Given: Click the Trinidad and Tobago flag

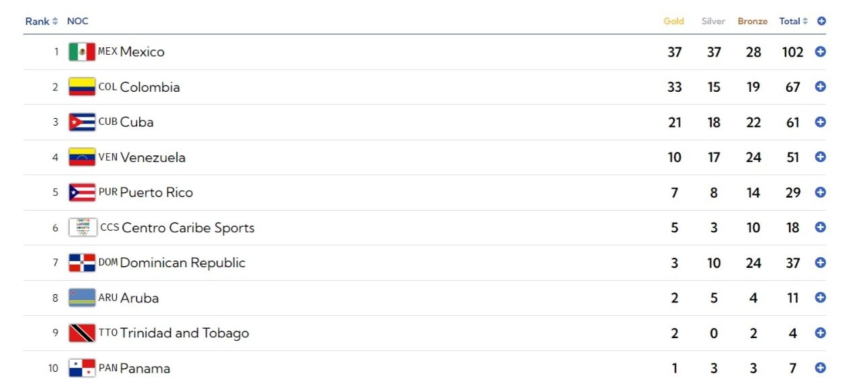Looking at the screenshot, I should pyautogui.click(x=82, y=333).
